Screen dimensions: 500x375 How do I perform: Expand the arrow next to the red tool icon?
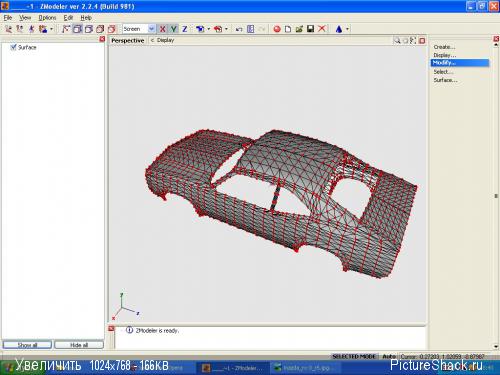226,29
